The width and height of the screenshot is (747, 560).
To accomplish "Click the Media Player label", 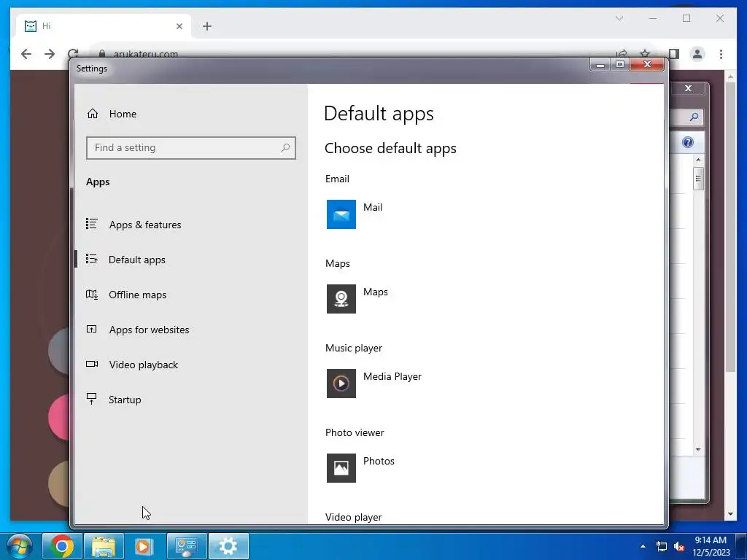I will 392,376.
